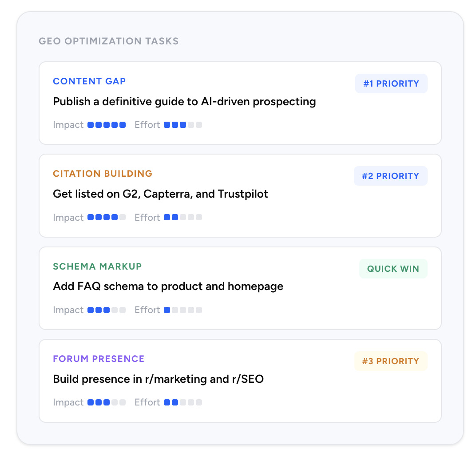This screenshot has height=461, width=476.
Task: Open the G2, Capterra, and Trustpilot task
Action: click(x=160, y=194)
